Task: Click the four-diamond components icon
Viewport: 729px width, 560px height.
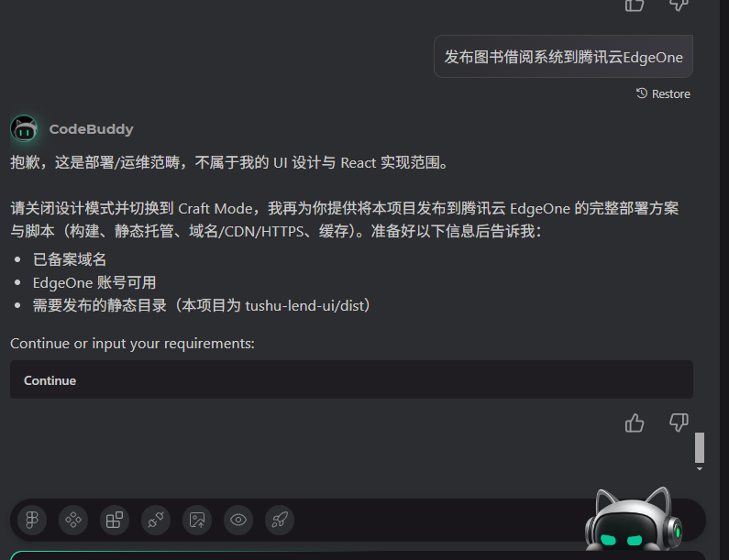Action: click(x=73, y=520)
